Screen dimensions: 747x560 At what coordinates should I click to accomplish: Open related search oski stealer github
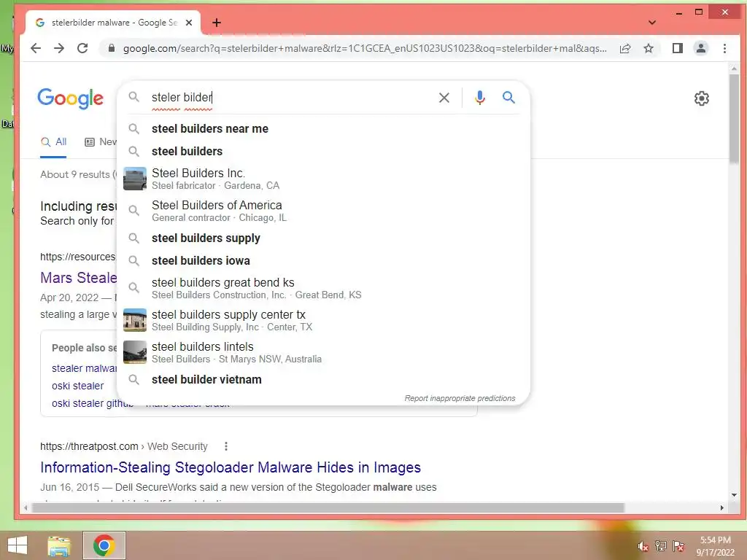pyautogui.click(x=93, y=403)
